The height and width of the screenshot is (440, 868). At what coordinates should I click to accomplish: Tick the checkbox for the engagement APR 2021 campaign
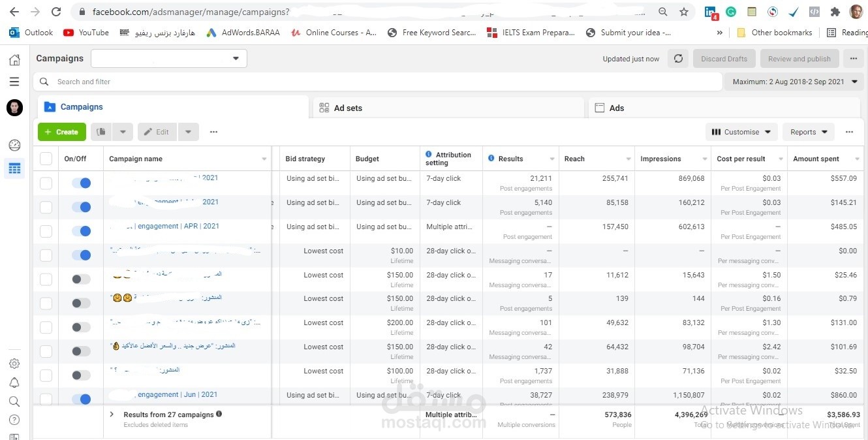tap(46, 232)
